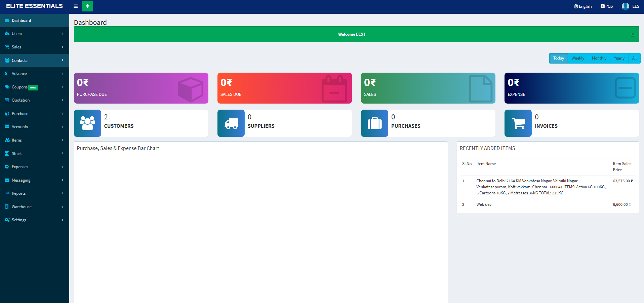Expand the Items menu chevron

tap(63, 140)
